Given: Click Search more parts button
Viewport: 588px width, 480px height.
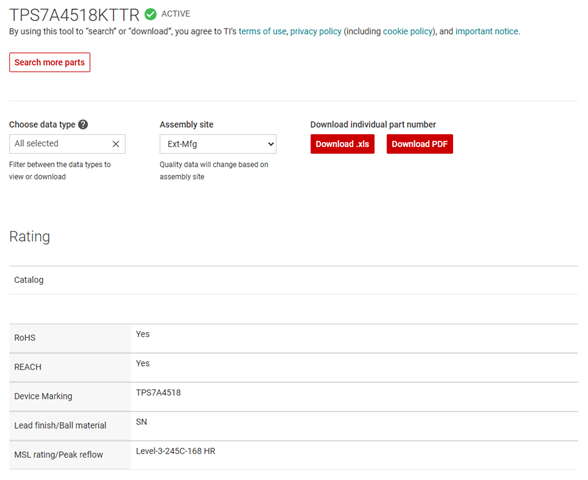Looking at the screenshot, I should (x=50, y=62).
